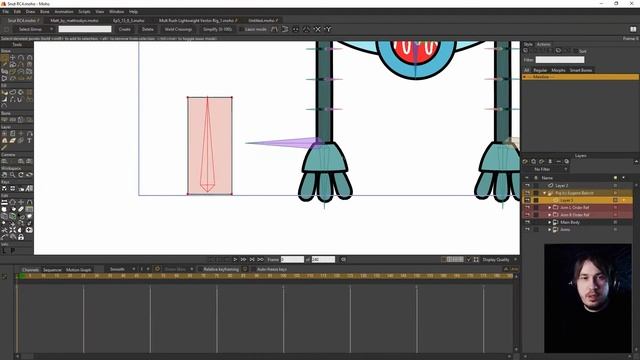Click the Flip Vertically icon in options bar
The image size is (640, 360).
285,29
